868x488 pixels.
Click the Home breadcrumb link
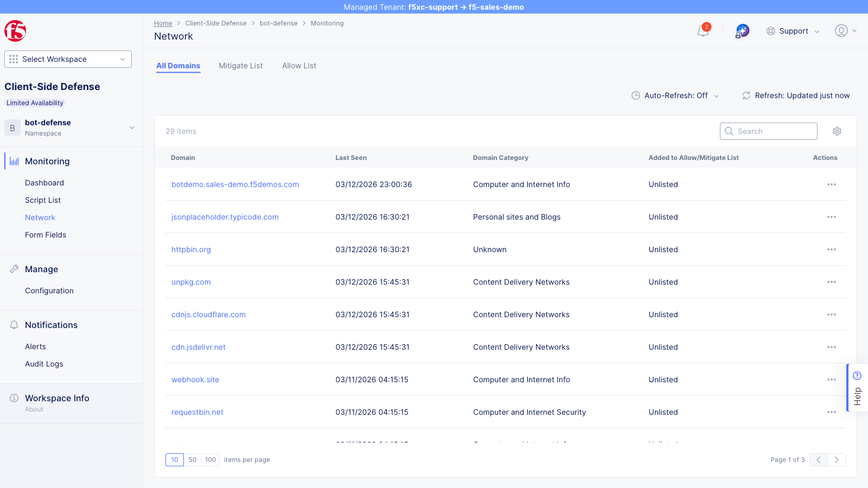point(163,23)
